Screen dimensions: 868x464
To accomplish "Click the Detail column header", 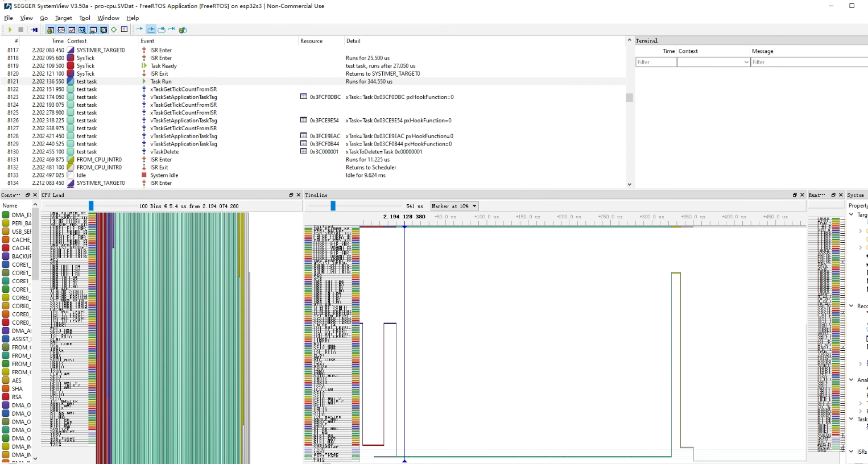I will [353, 41].
